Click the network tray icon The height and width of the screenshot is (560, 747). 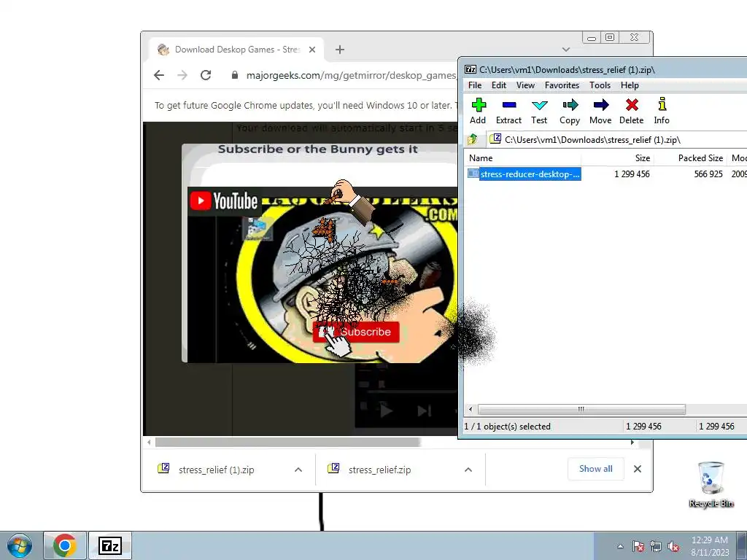(x=656, y=546)
